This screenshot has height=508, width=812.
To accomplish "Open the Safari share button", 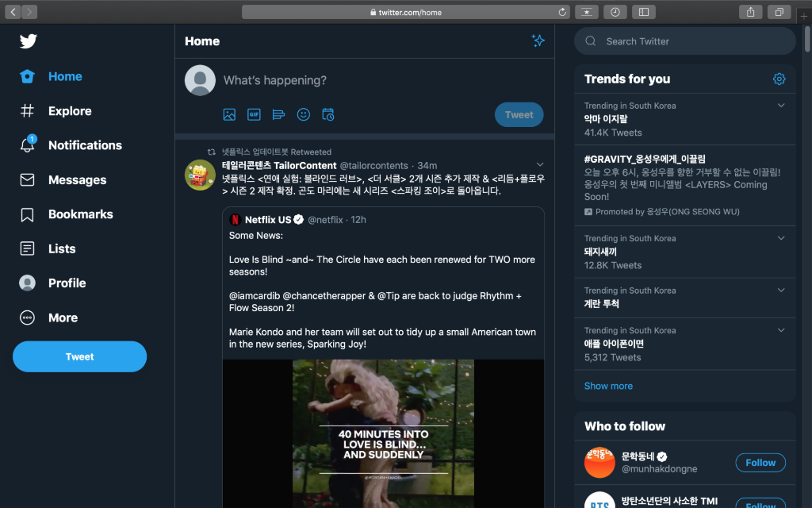I will coord(750,12).
